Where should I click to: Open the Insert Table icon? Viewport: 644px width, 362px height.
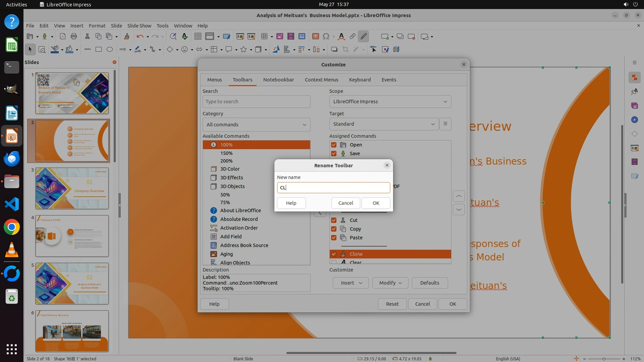tap(264, 37)
